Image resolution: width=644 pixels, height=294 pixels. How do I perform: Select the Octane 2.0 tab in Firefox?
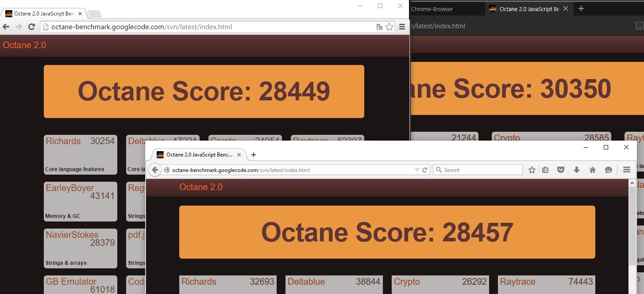pyautogui.click(x=199, y=155)
